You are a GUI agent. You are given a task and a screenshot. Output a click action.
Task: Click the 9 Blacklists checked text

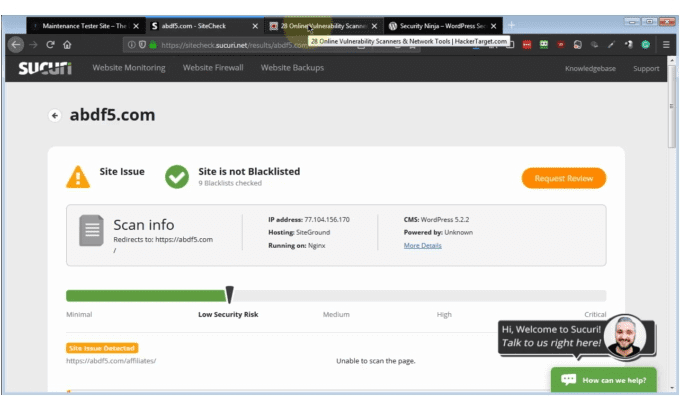(230, 183)
